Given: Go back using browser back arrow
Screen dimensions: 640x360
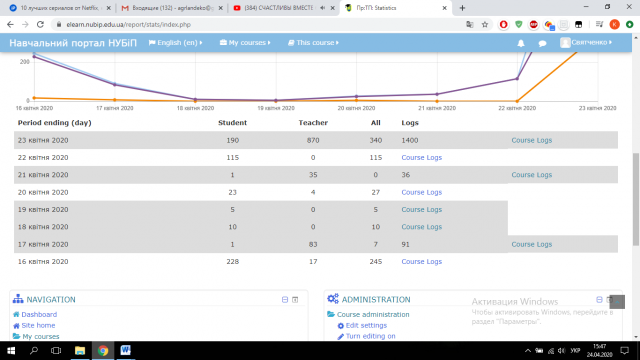Looking at the screenshot, I should pos(10,24).
